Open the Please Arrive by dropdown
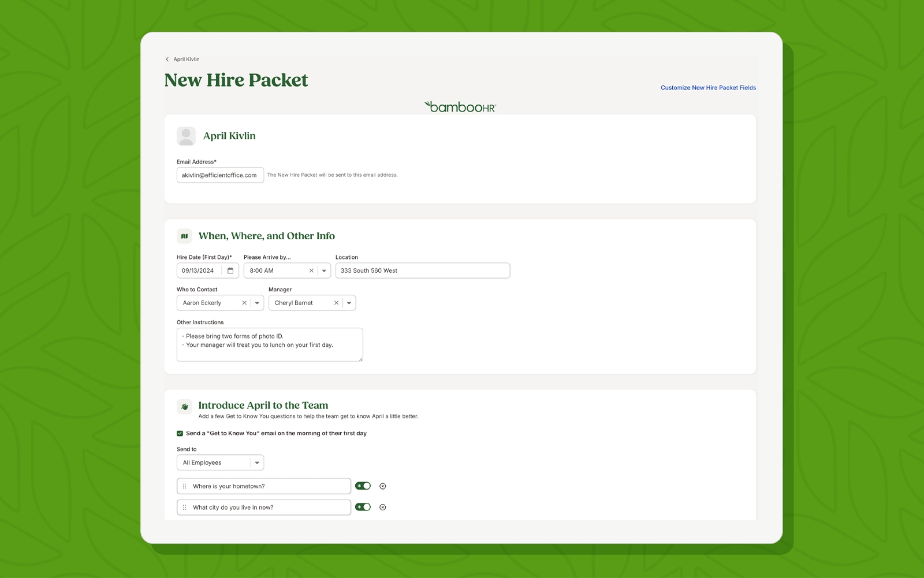 coord(324,271)
